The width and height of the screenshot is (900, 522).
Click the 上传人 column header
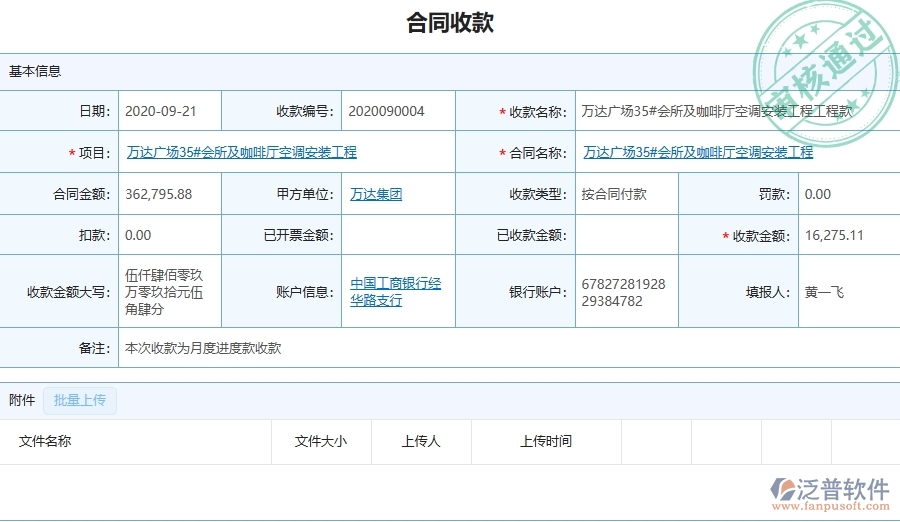[421, 441]
